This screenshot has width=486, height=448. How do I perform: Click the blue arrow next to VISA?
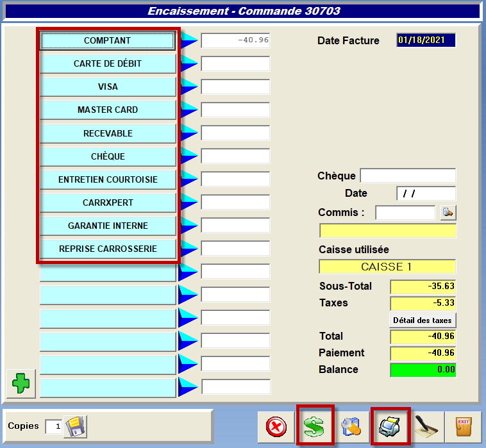click(x=189, y=87)
